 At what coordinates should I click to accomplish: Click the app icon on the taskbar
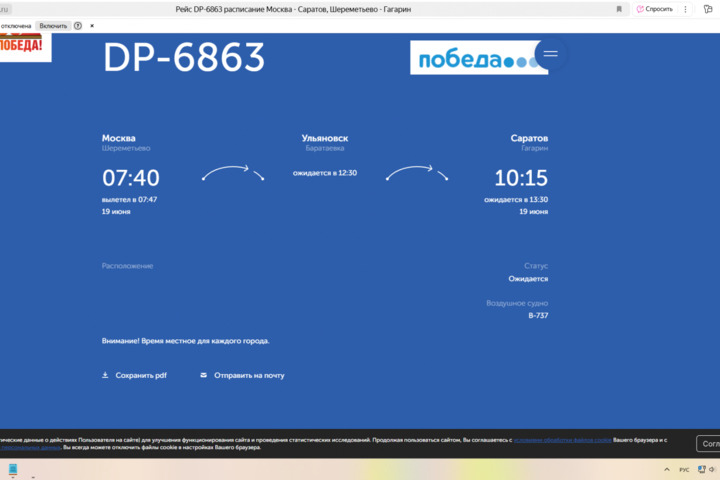click(13, 469)
